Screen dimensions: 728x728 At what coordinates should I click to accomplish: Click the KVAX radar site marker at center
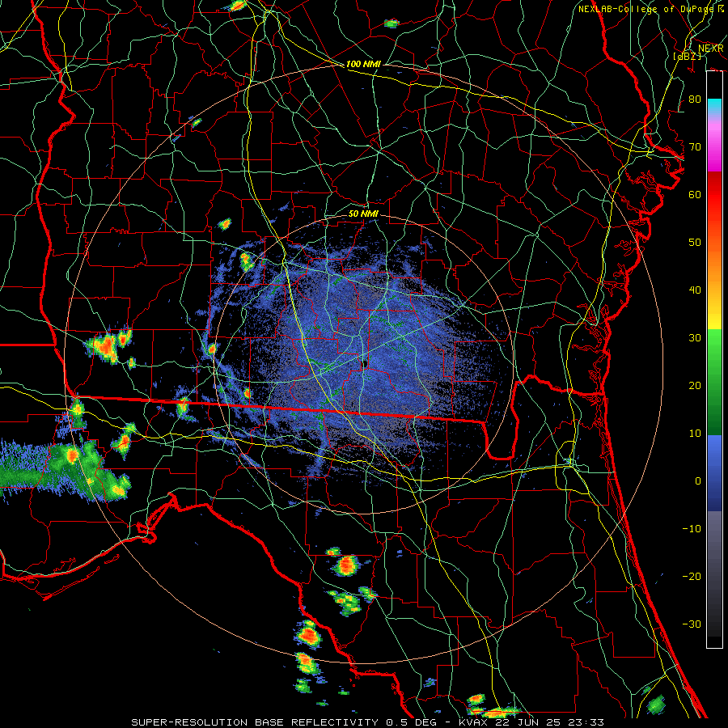tap(365, 363)
